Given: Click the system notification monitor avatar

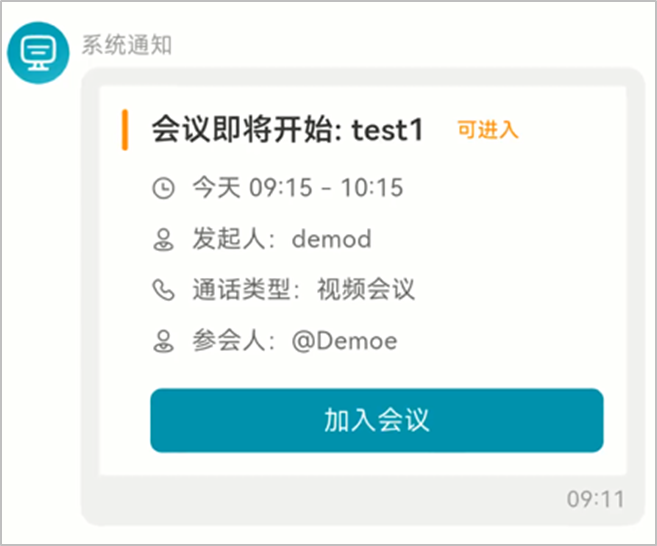Looking at the screenshot, I should point(38,53).
